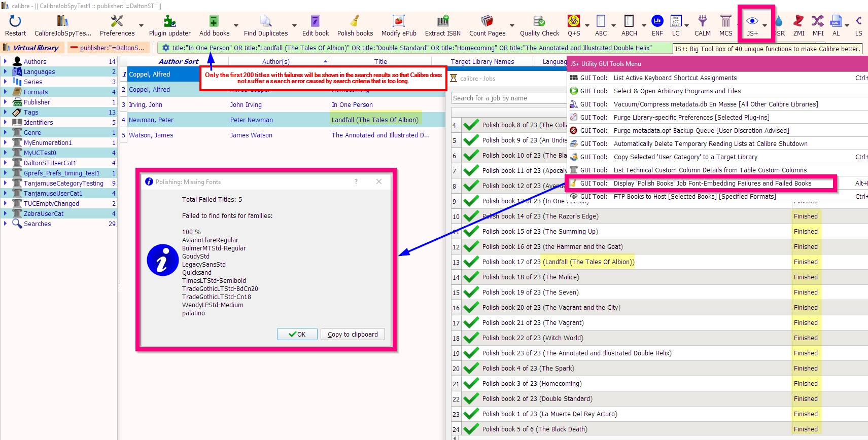Select the TanjamuseCategoryTesting category
Image resolution: width=868 pixels, height=440 pixels.
click(63, 183)
